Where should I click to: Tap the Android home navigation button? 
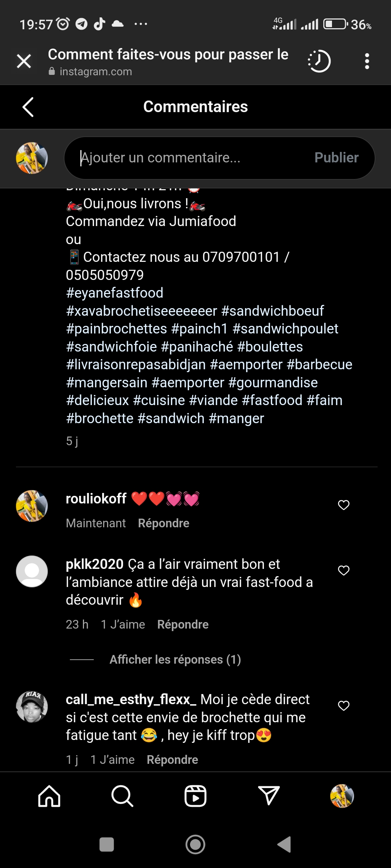coord(195,845)
